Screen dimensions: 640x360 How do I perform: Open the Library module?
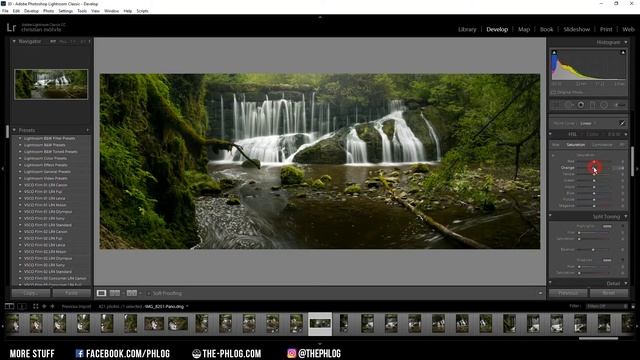467,29
